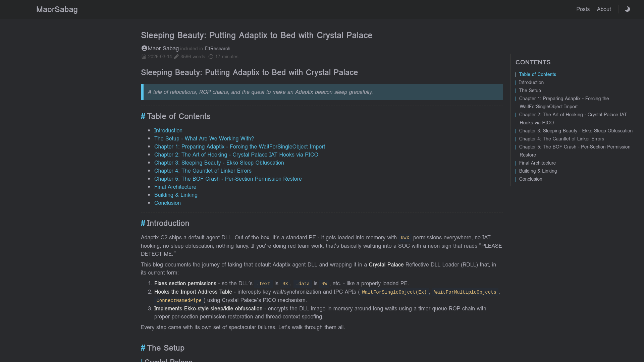
Task: Open Chapter 3: Sleeping Beauty - Ekko Sleep Obfuscation
Action: pos(219,163)
